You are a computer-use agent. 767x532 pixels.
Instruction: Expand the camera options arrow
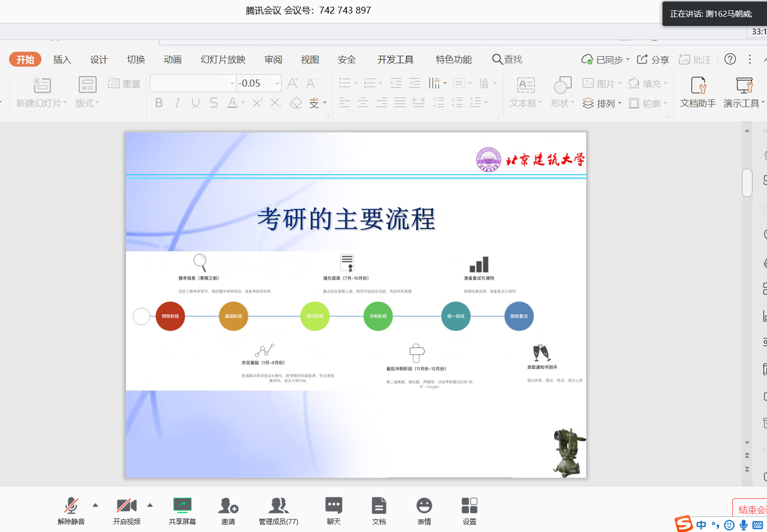150,505
